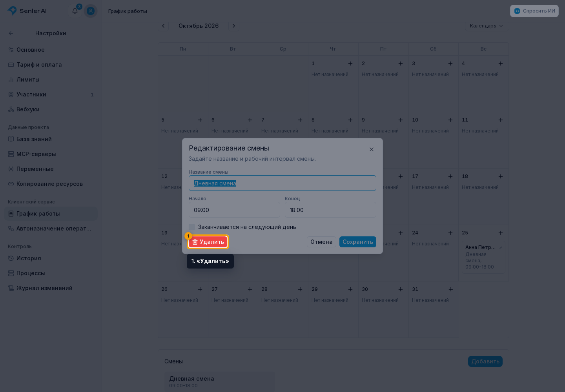This screenshot has height=392, width=565.
Task: Cancel editing via Отмена button
Action: [321, 242]
